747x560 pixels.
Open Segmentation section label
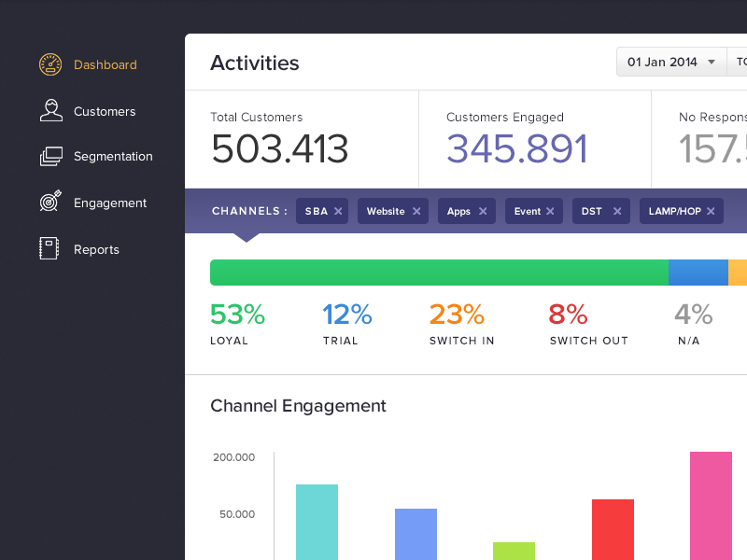(x=113, y=156)
